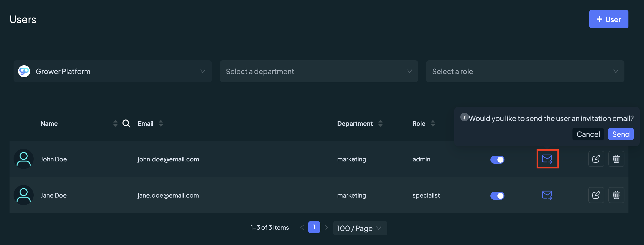
Task: Click John Doe's avatar icon
Action: click(x=24, y=159)
